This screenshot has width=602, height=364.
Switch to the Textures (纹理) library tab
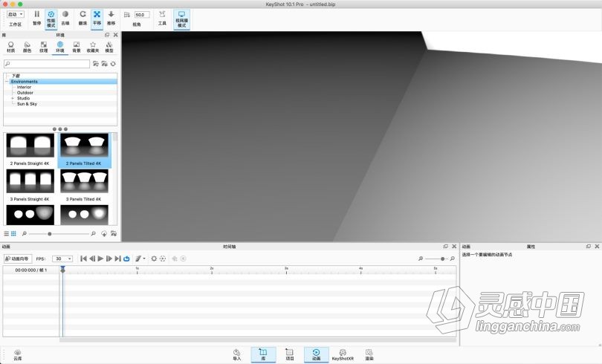tap(43, 48)
